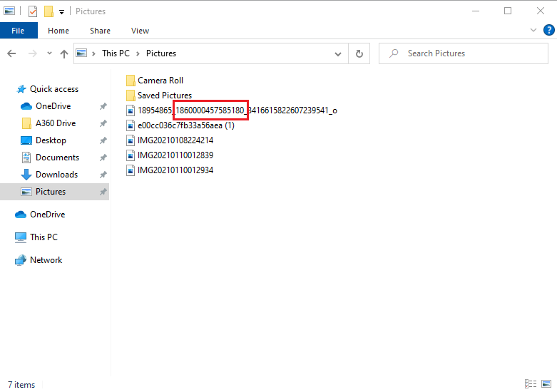
Task: Click pin icon beside Desktop
Action: (103, 140)
